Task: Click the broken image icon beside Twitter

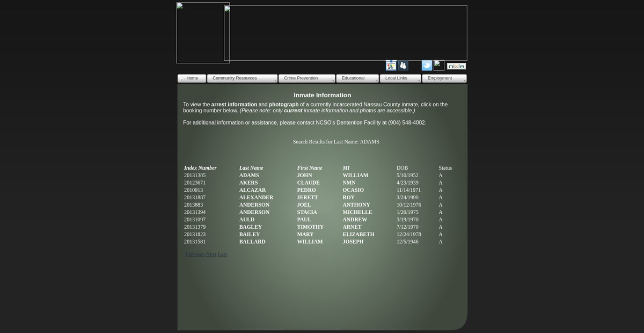Action: point(439,66)
